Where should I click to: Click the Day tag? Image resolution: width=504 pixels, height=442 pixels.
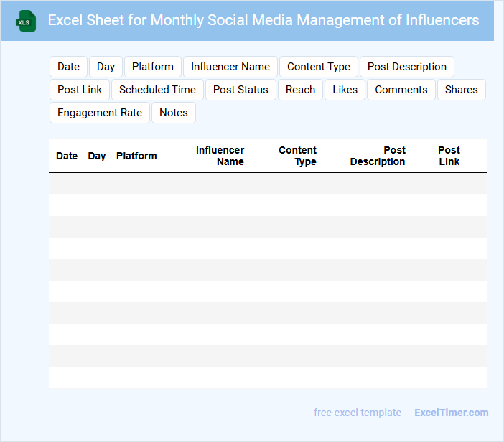106,67
